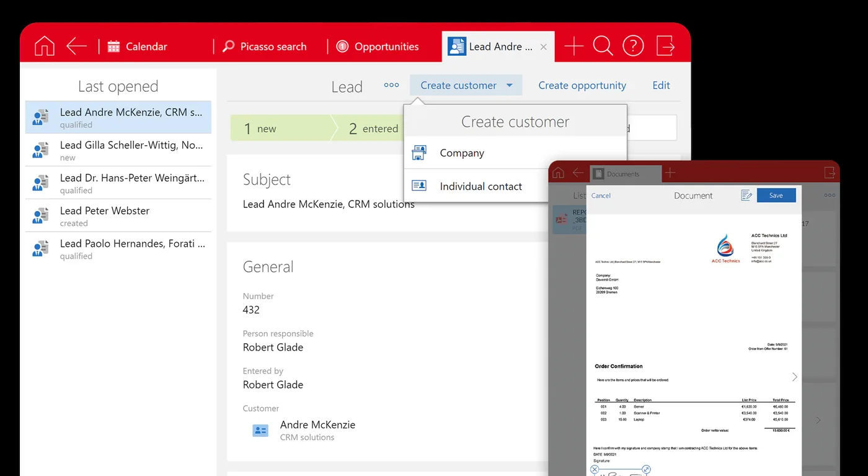Open the three-dots menu beside Lead
This screenshot has width=868, height=476.
tap(391, 85)
